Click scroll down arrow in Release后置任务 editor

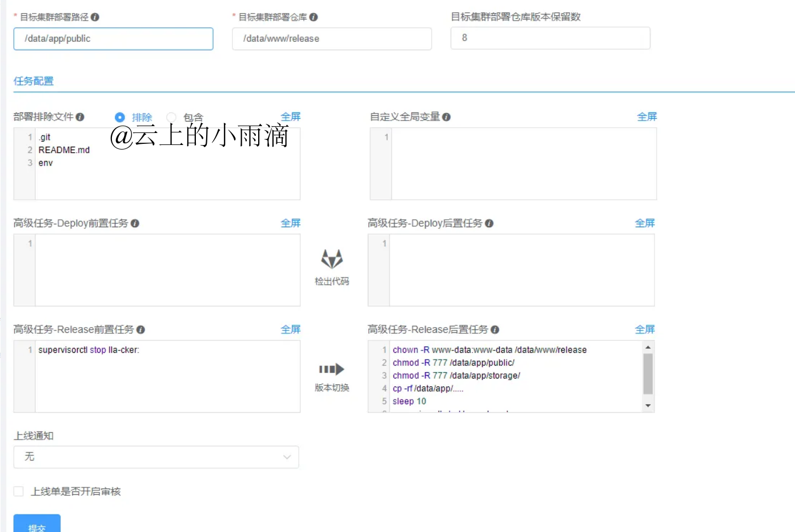click(648, 406)
